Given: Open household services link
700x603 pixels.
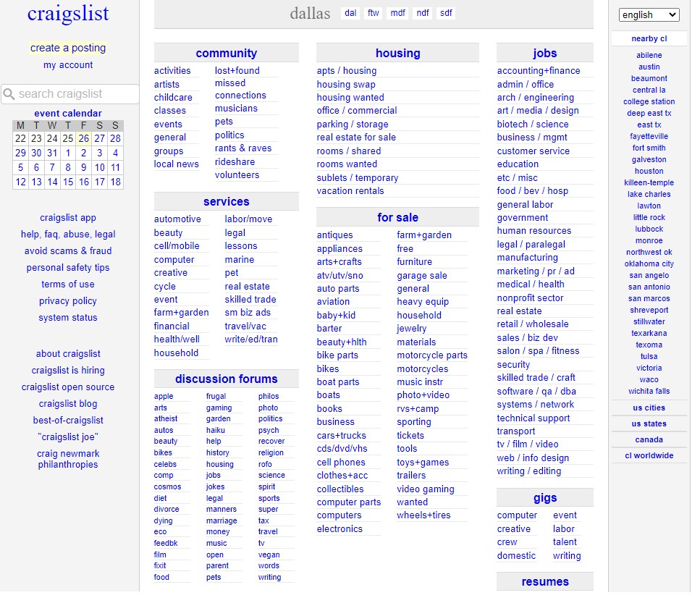Looking at the screenshot, I should [176, 353].
